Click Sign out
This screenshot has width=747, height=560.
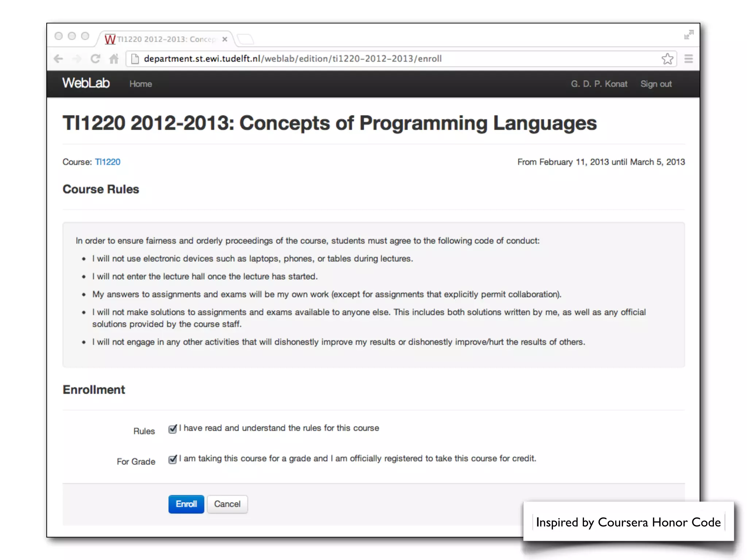[x=656, y=84]
